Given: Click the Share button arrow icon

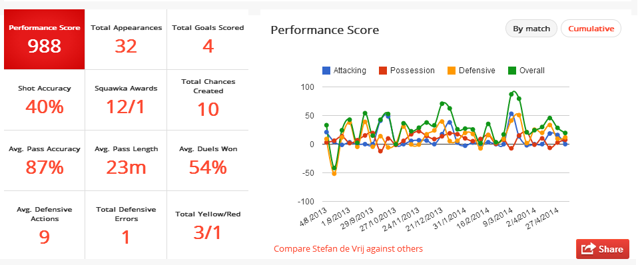Looking at the screenshot, I should click(x=589, y=248).
